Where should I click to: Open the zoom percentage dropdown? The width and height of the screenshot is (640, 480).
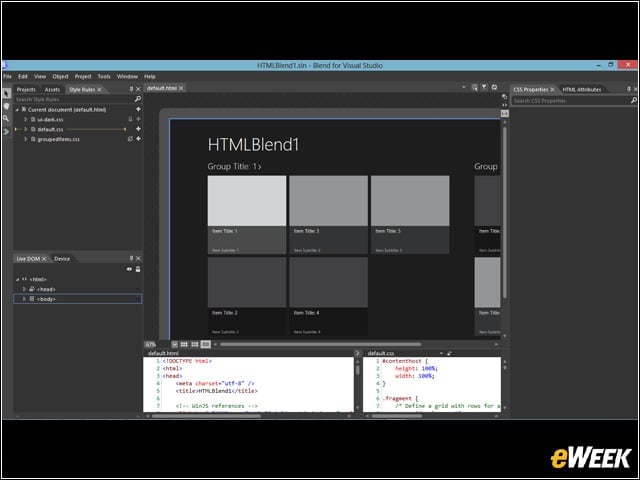[x=174, y=344]
